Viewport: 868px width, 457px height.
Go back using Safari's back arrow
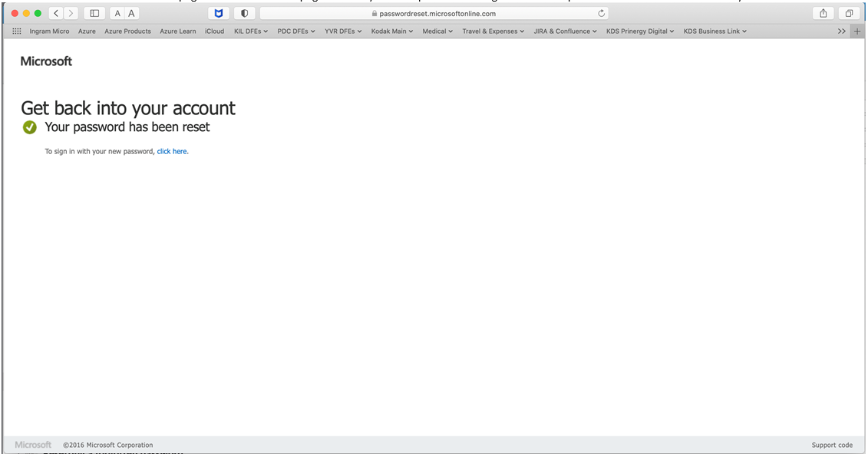point(57,13)
